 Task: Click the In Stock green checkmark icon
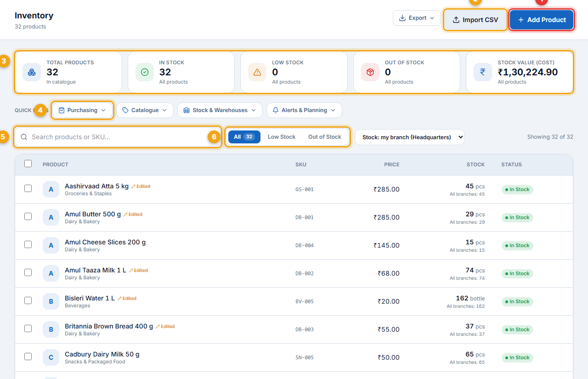[x=145, y=72]
